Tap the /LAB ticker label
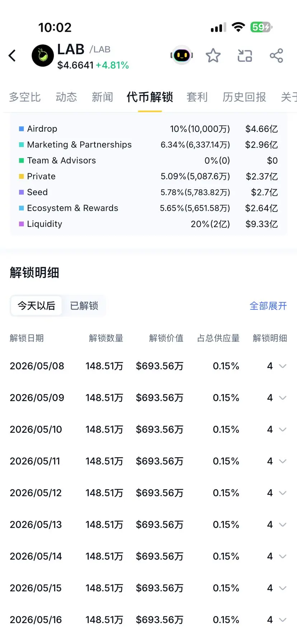This screenshot has width=297, height=644. pos(100,50)
